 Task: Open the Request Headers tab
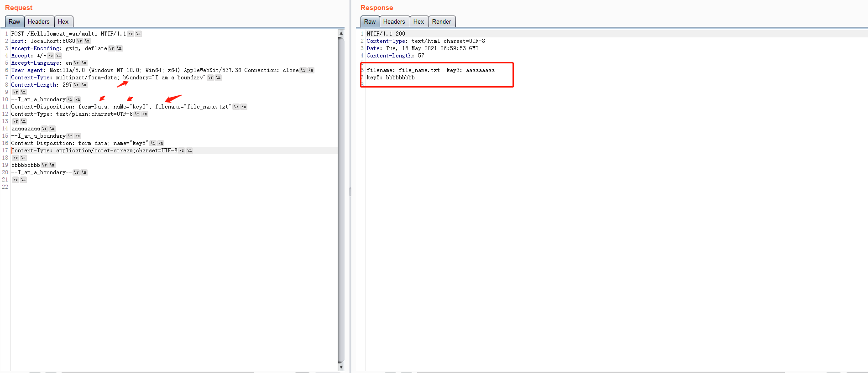39,21
